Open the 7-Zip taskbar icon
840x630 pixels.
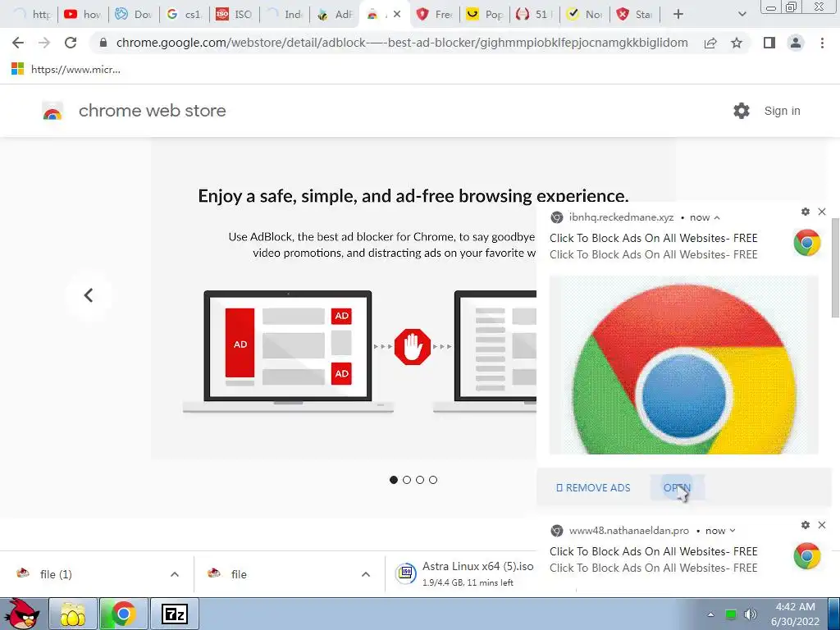175,614
